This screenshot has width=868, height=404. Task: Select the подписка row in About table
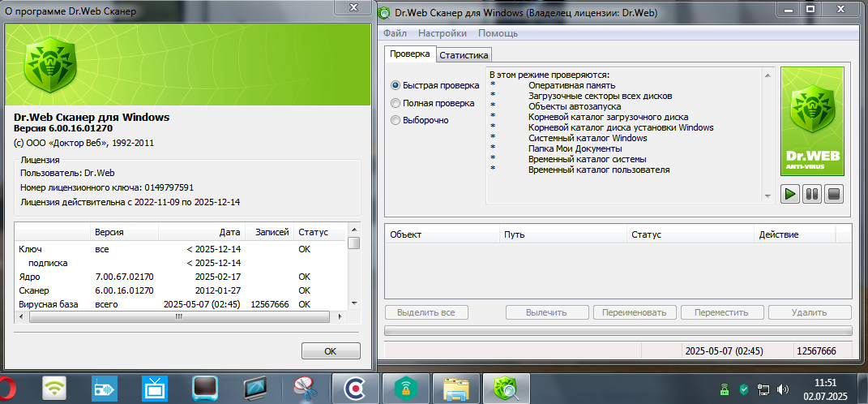tap(181, 263)
